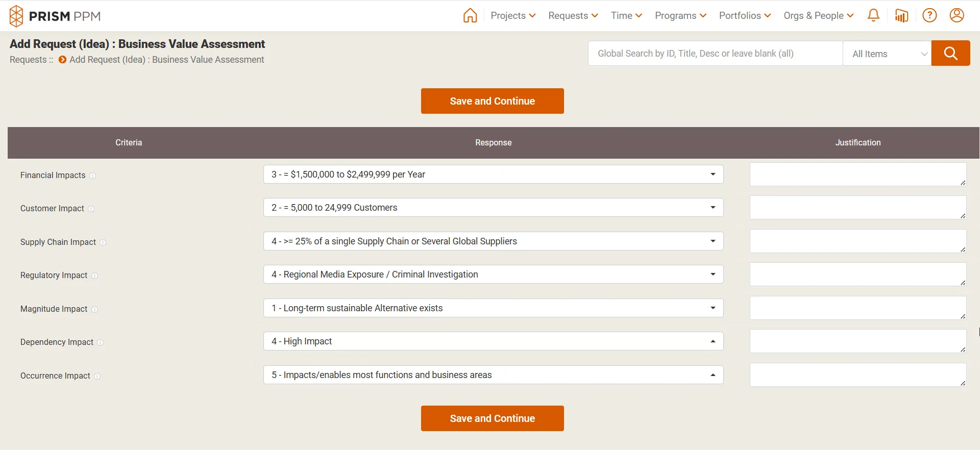Viewport: 980px width, 450px height.
Task: Click the Magnitude Impact justification box
Action: point(858,308)
